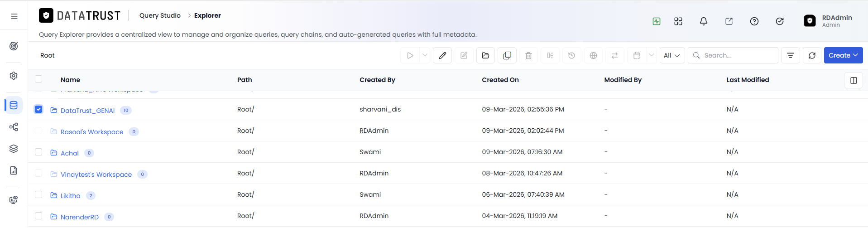Click the pencil rename icon in toolbar
868x228 pixels.
(442, 55)
